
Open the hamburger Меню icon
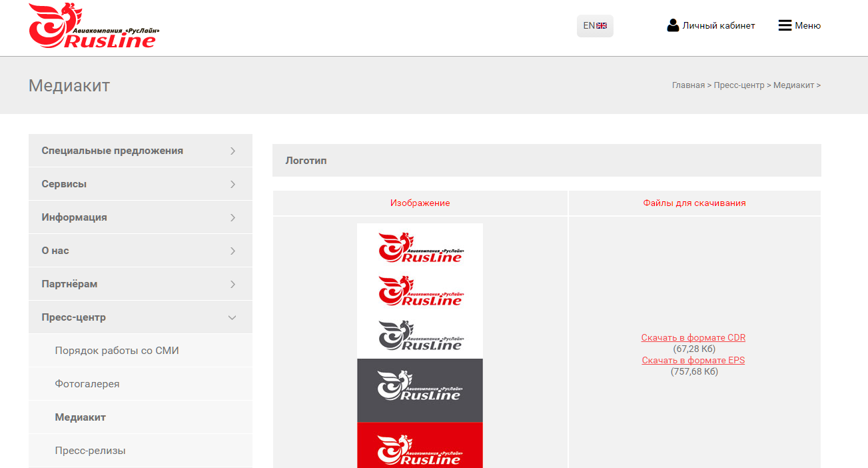coord(785,25)
